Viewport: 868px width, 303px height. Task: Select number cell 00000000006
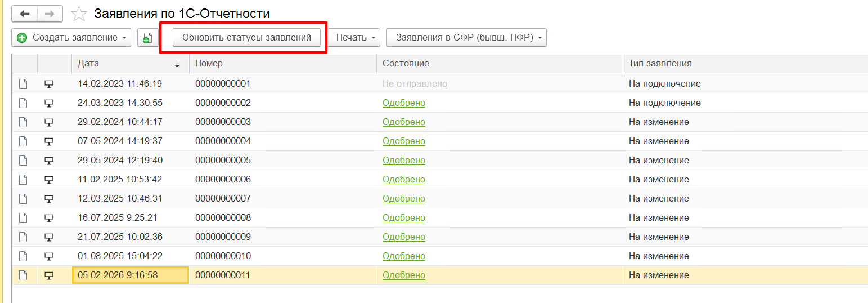tap(283, 180)
